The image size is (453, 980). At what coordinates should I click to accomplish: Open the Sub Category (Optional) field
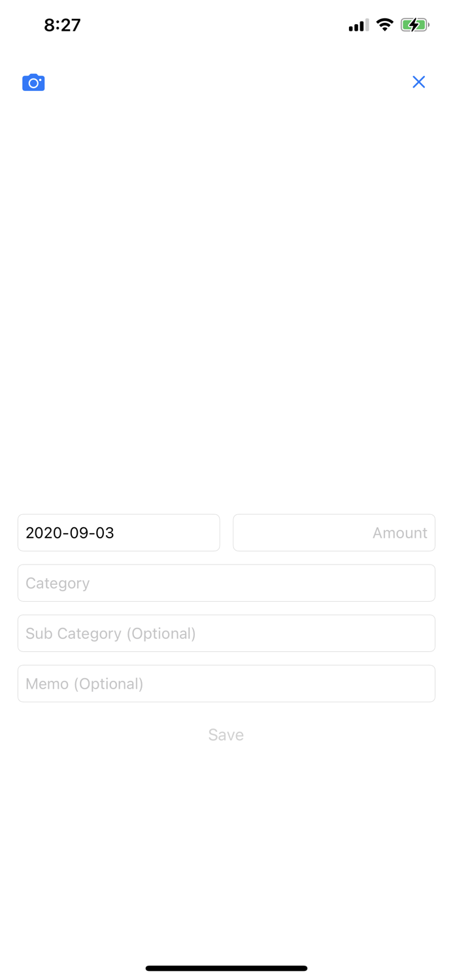226,632
